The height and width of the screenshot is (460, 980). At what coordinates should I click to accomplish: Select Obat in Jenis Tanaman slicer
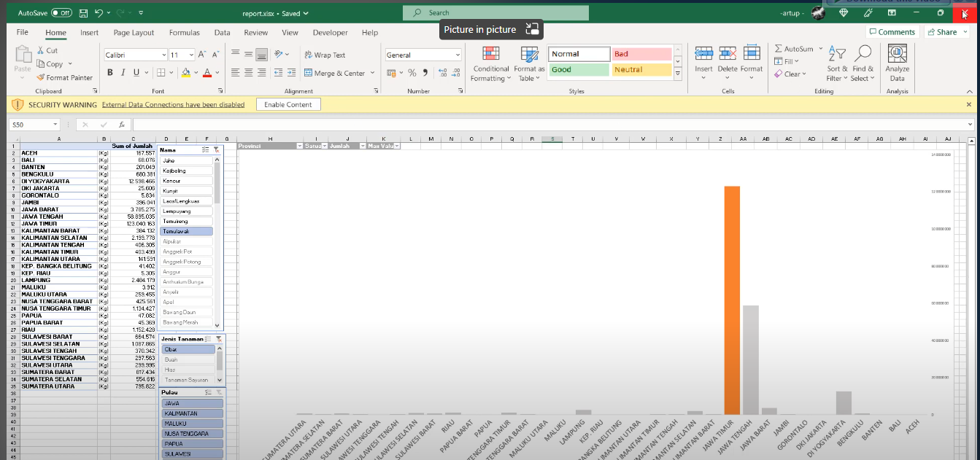[x=188, y=349]
